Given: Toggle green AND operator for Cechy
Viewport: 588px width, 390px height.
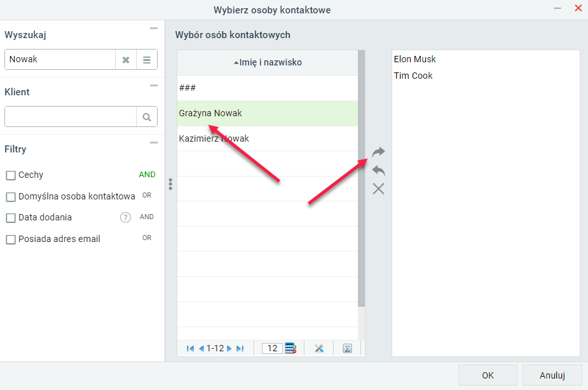Looking at the screenshot, I should (147, 175).
